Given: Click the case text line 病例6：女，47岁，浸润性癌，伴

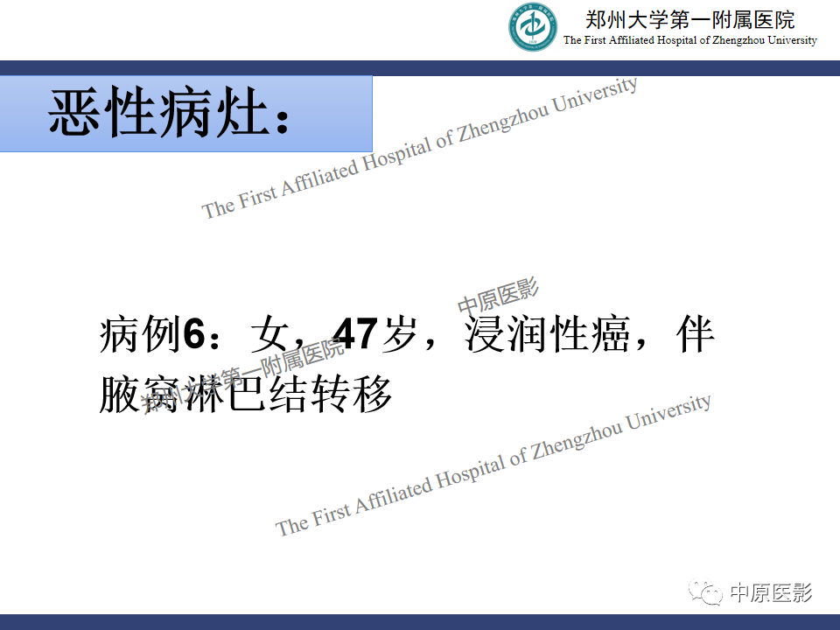Looking at the screenshot, I should pyautogui.click(x=407, y=334).
